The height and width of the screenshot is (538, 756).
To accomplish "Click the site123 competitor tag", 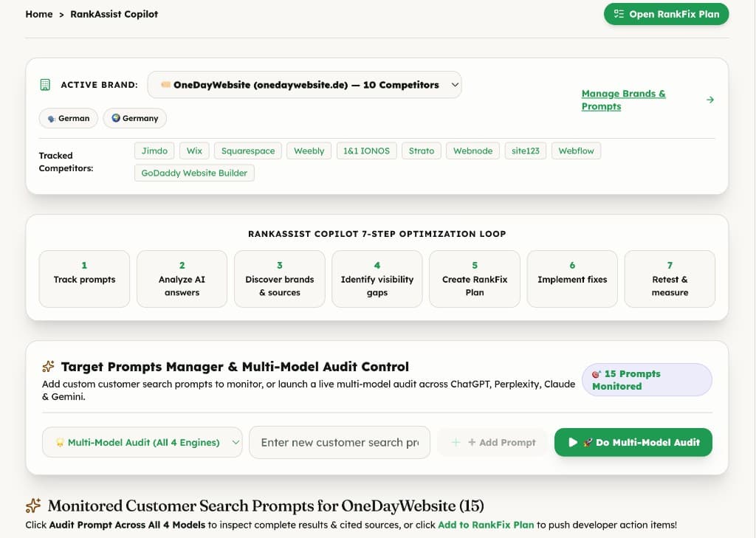I will 526,151.
